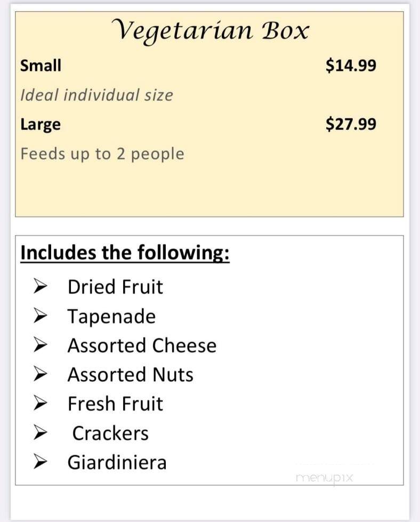Viewport: 420px width, 522px height.
Task: Click the Small size label
Action: point(41,65)
